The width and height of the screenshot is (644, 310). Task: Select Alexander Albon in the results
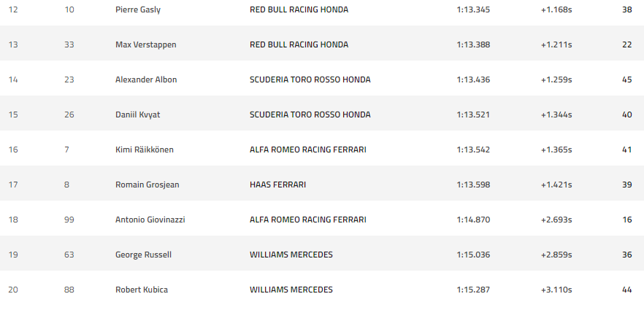pyautogui.click(x=146, y=80)
